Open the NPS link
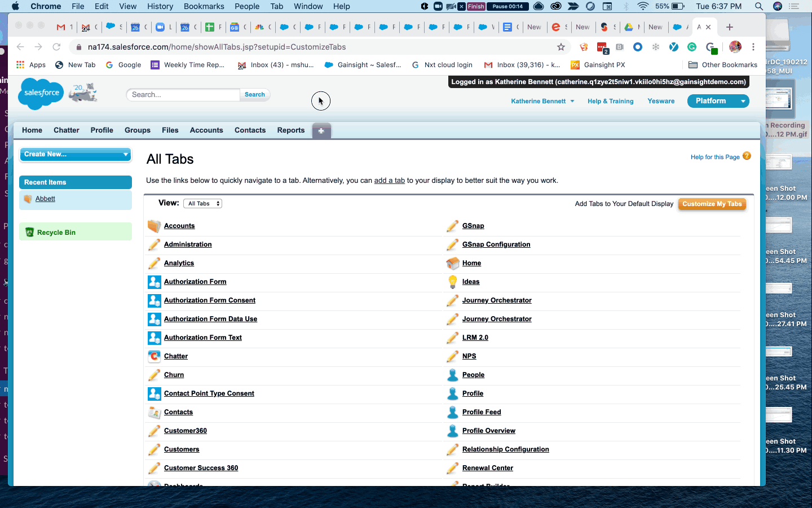The height and width of the screenshot is (508, 812). point(469,356)
